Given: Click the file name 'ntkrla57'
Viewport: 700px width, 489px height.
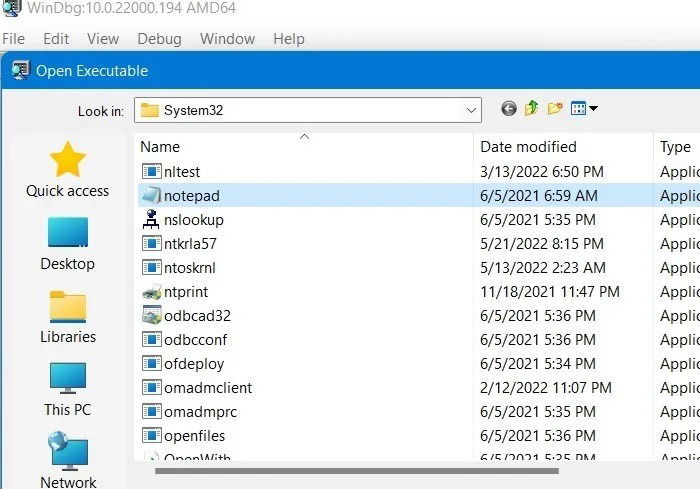Looking at the screenshot, I should point(190,244).
